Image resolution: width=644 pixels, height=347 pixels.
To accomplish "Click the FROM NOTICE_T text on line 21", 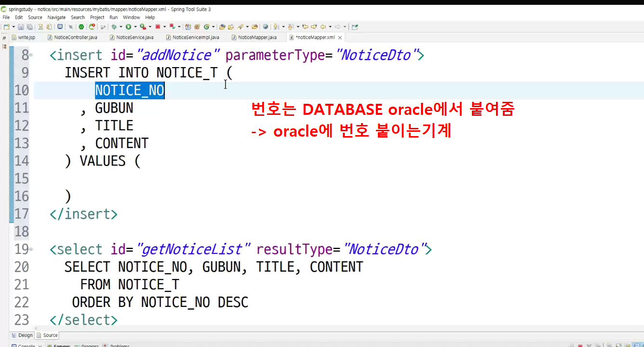I will (x=130, y=285).
